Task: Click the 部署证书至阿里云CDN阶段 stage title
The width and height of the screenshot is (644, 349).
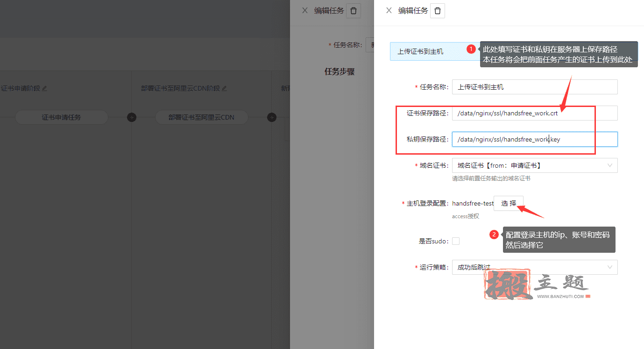Action: tap(180, 88)
